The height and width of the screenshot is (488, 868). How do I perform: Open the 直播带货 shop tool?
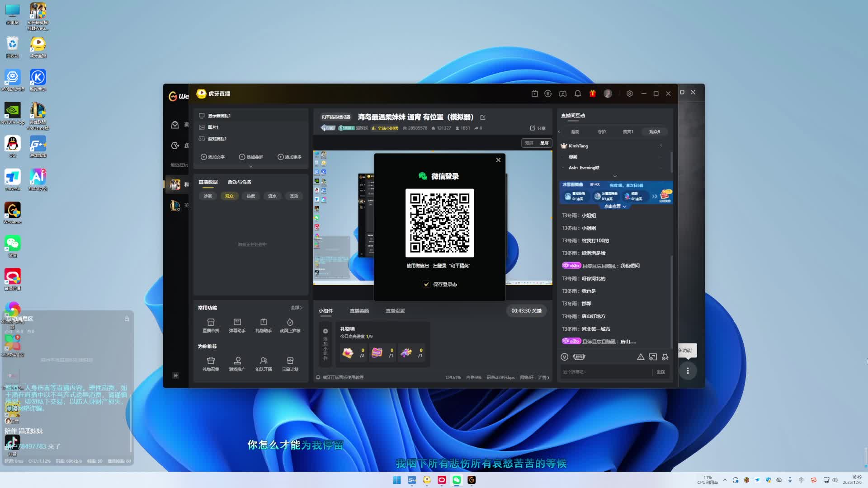211,325
